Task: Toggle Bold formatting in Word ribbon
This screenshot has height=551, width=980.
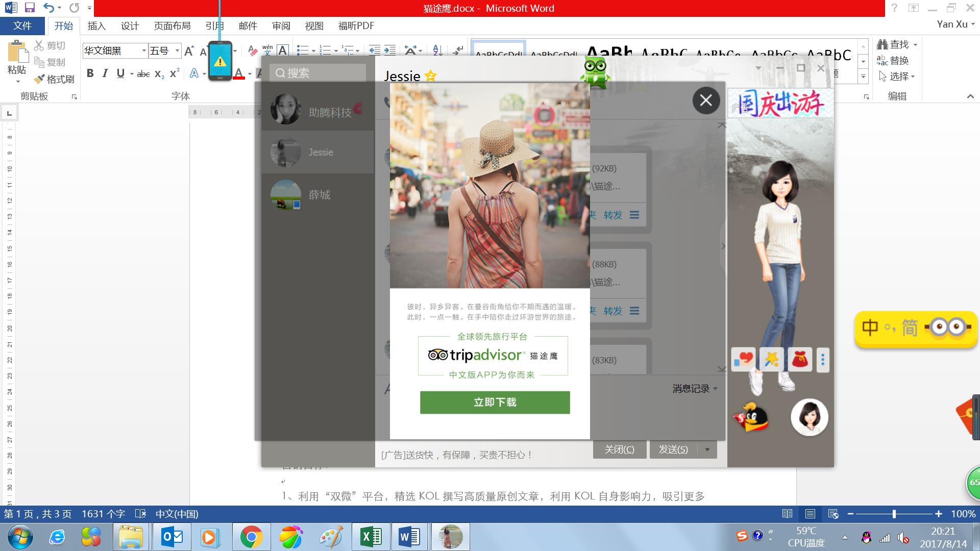Action: click(x=90, y=73)
